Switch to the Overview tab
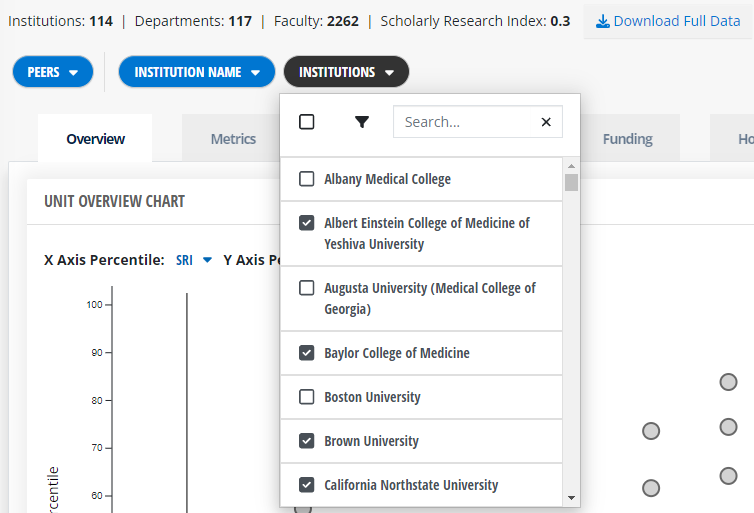Screen dimensions: 754x513 point(95,139)
